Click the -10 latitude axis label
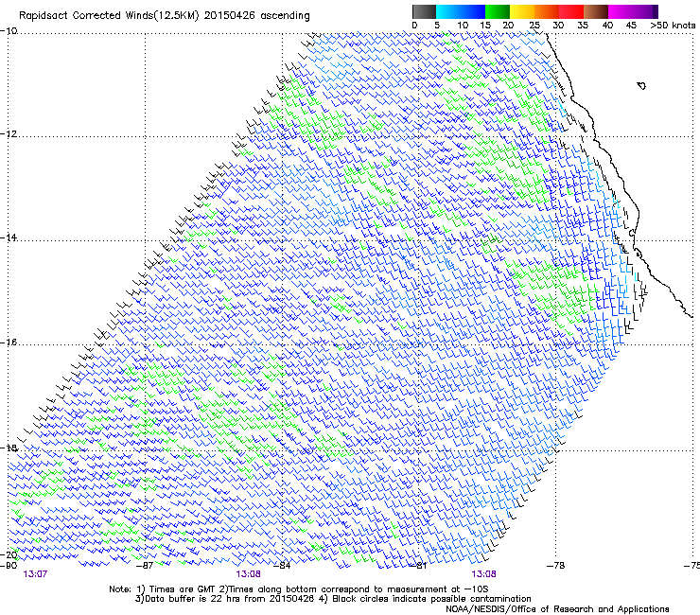The image size is (700, 615). [x=9, y=31]
